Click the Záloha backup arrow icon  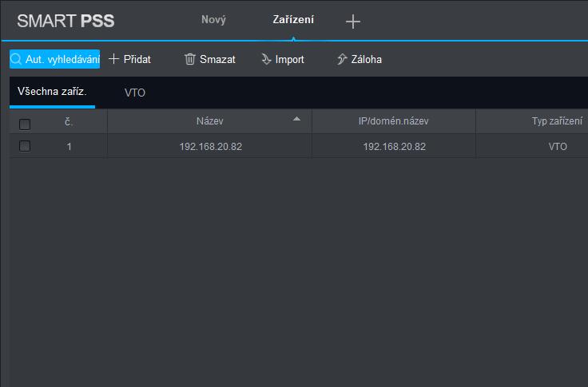coord(342,59)
